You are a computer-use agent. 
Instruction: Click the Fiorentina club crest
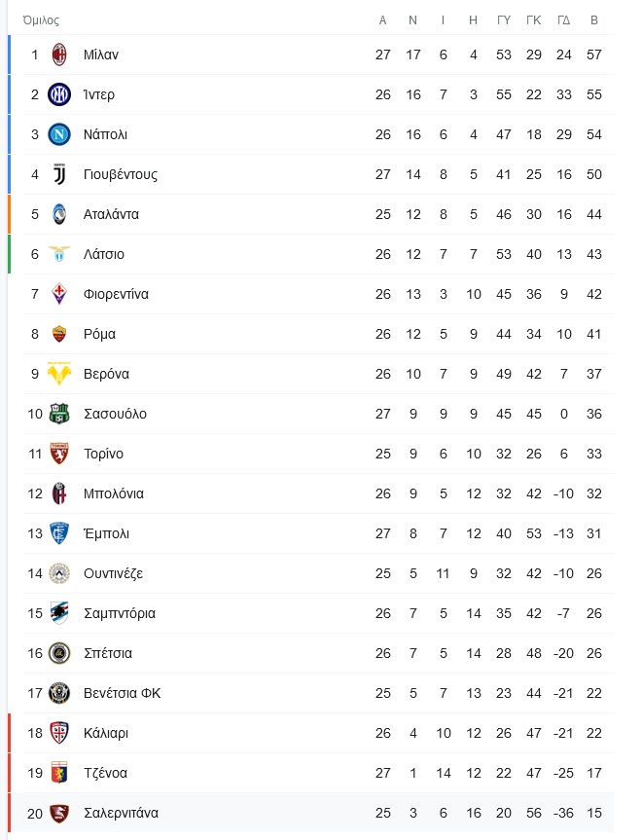(x=59, y=294)
